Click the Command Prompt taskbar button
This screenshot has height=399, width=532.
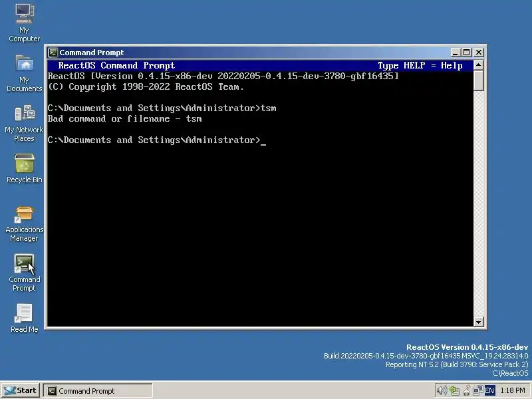98,391
